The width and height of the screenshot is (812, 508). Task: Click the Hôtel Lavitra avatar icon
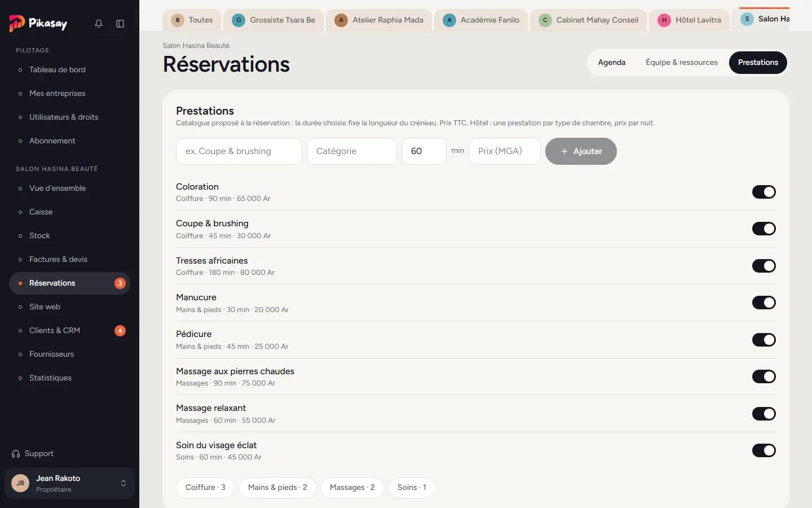tap(664, 20)
